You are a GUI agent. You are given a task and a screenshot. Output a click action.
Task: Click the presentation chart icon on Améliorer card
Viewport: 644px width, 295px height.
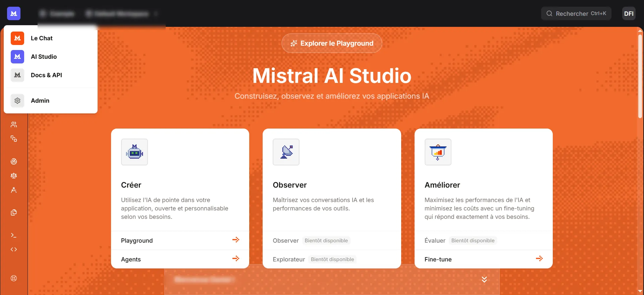[438, 152]
